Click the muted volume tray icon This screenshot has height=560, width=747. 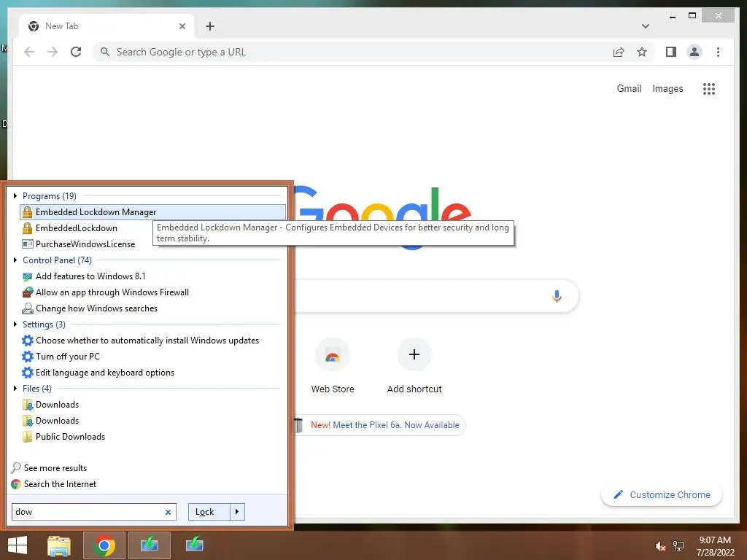point(660,546)
